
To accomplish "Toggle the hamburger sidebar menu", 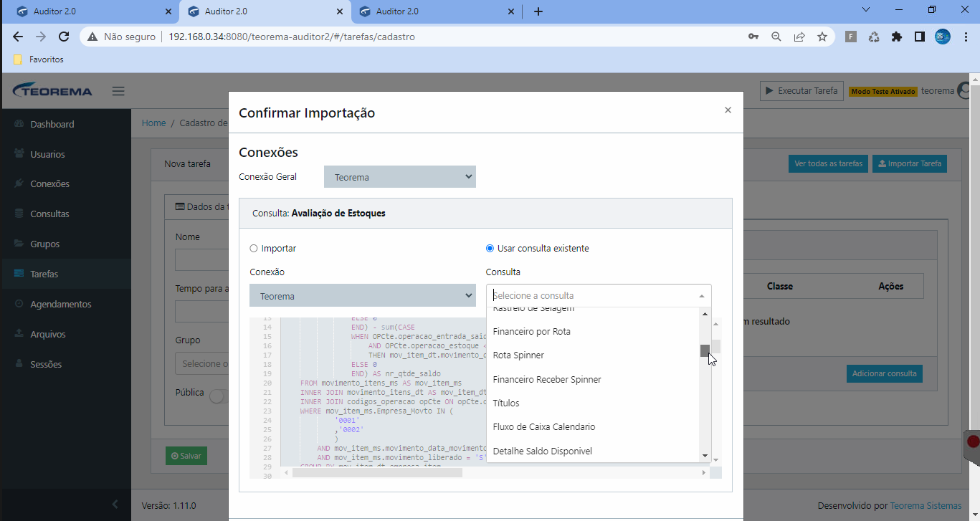I will click(x=118, y=91).
